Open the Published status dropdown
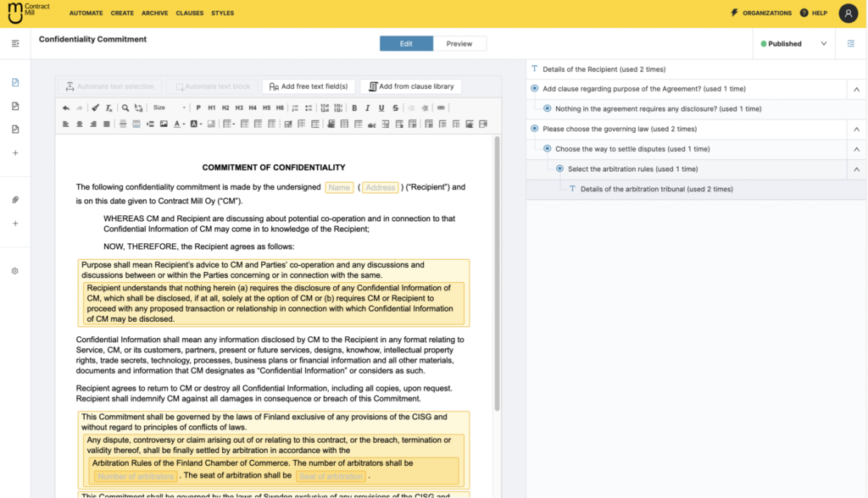 pos(793,43)
